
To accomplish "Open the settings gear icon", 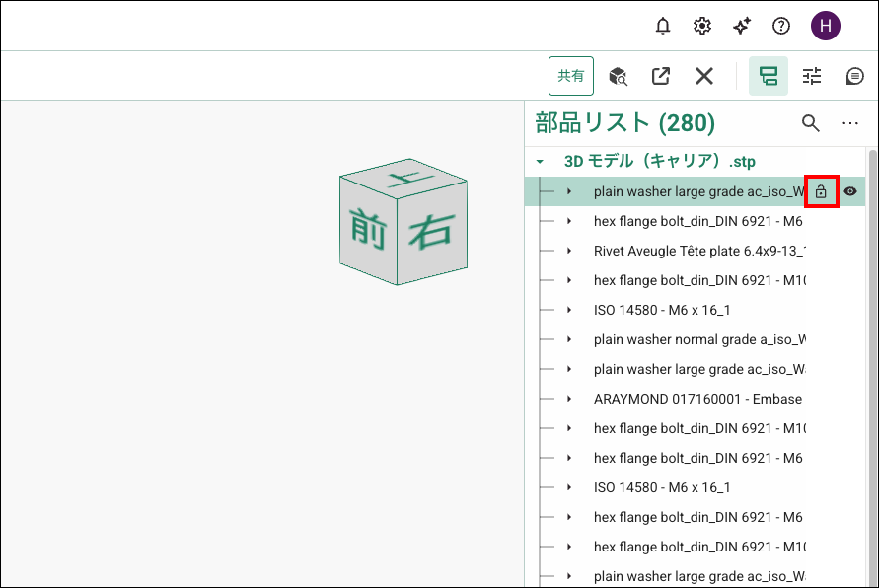I will point(702,26).
